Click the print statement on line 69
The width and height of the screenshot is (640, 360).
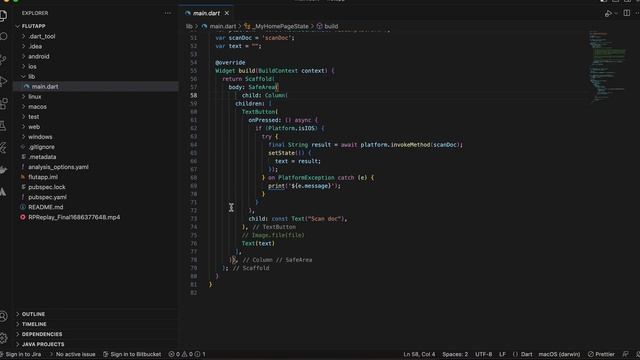304,186
